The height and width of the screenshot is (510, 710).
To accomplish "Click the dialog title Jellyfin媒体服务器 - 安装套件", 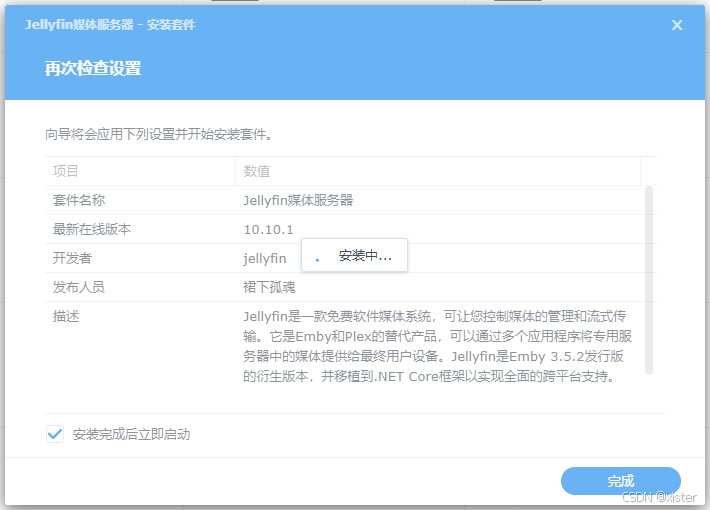I will [110, 24].
